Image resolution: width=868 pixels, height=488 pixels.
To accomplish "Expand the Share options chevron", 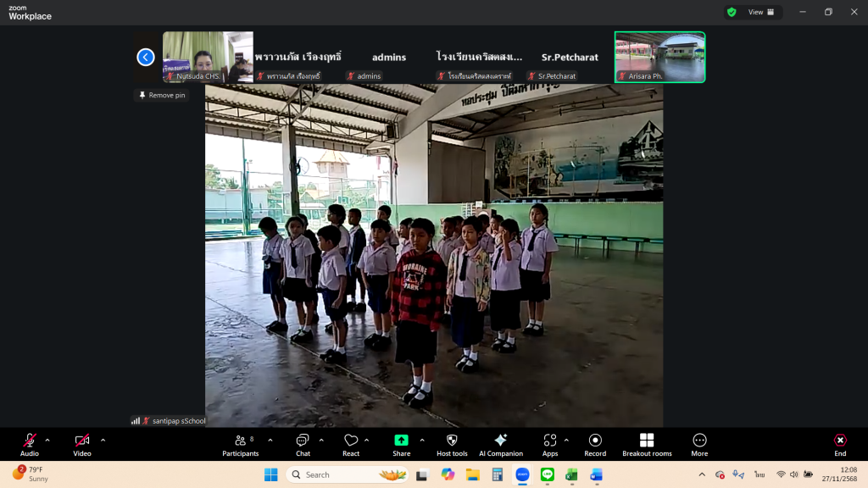I will [422, 440].
